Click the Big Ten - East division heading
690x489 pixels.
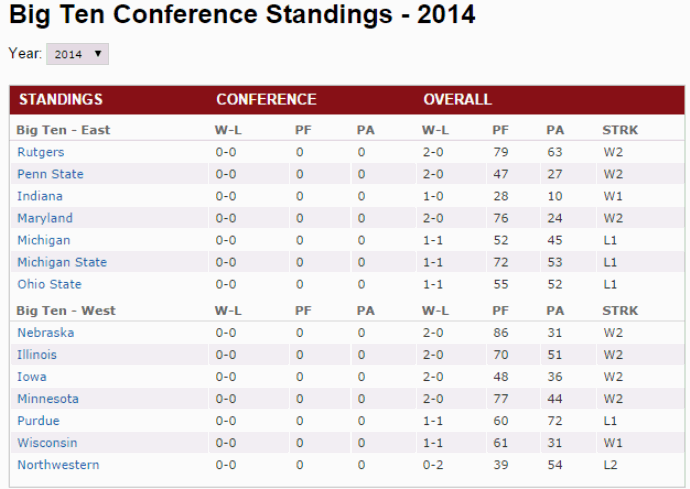[63, 130]
